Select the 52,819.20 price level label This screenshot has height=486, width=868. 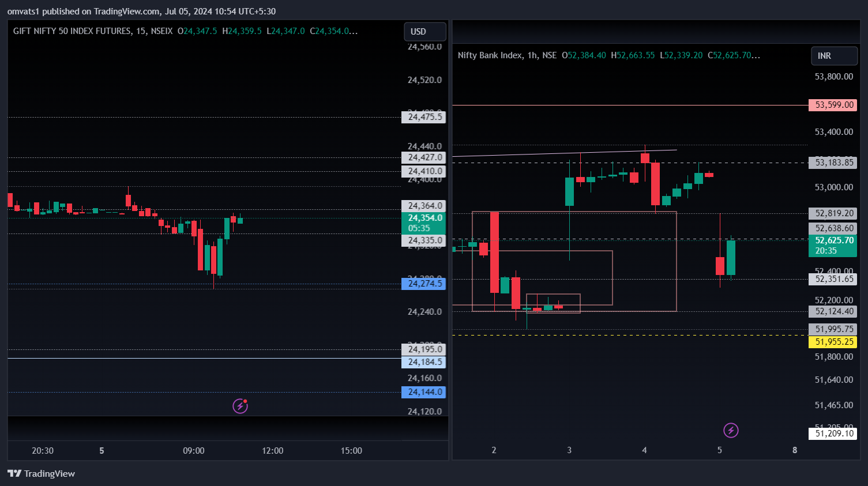[833, 213]
